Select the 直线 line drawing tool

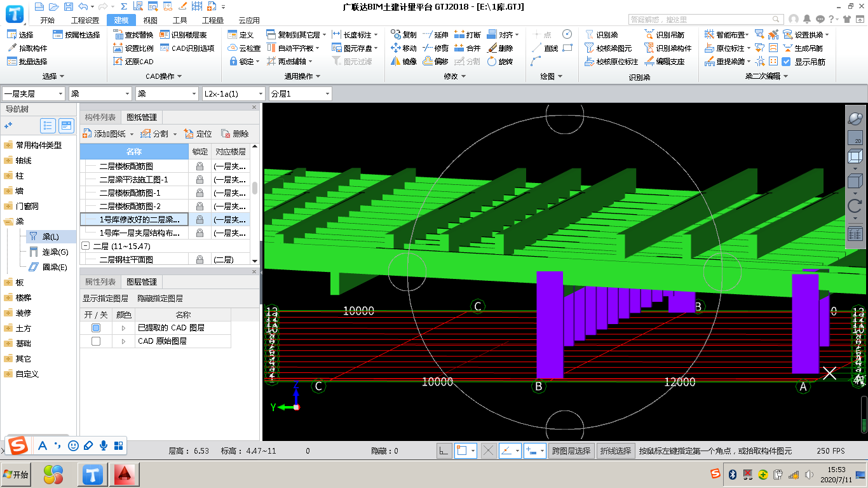click(545, 48)
